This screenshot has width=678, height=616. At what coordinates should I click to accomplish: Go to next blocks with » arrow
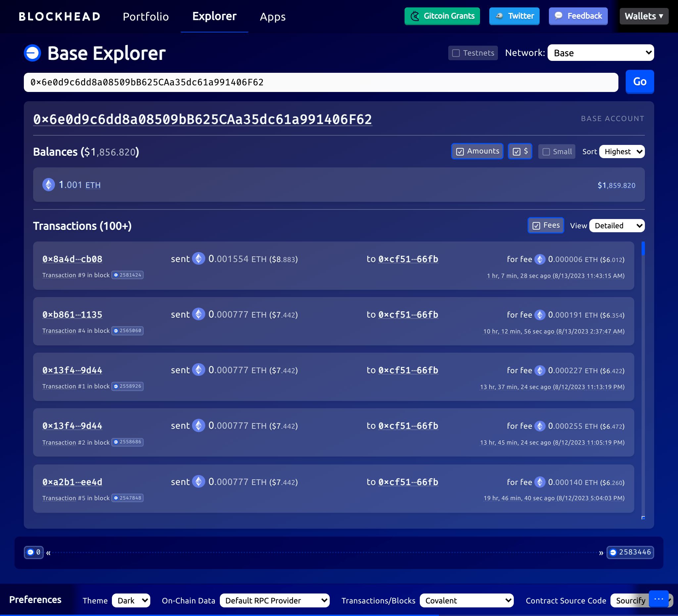pyautogui.click(x=601, y=553)
